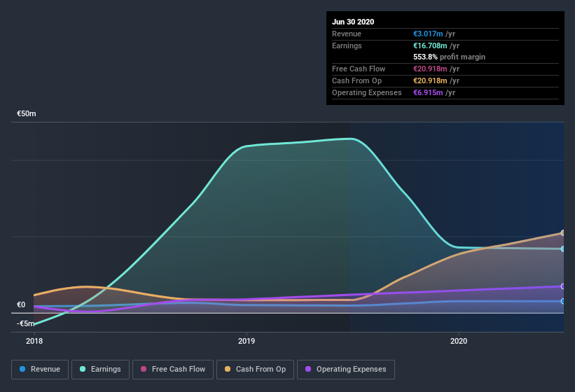Screen dimensions: 575x392
Task: Click the €0 y-axis label
Action: pos(21,304)
